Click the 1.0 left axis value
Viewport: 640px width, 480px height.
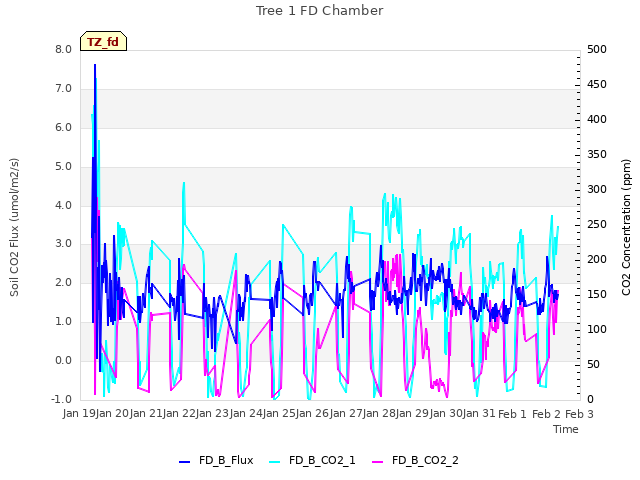[x=64, y=322]
